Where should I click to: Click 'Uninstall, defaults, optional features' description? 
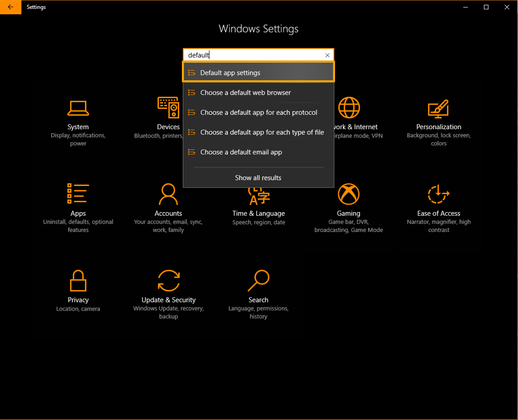click(x=78, y=226)
